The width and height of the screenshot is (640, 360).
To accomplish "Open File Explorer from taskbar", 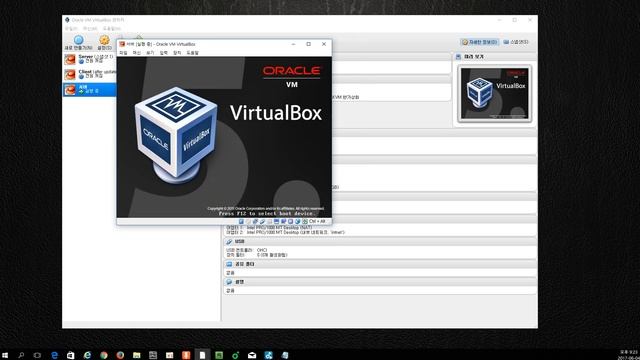I will point(136,355).
